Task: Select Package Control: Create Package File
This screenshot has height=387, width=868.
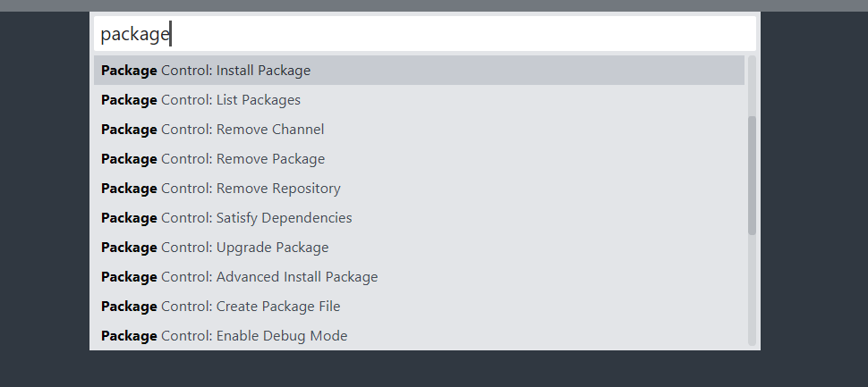Action: pyautogui.click(x=220, y=307)
